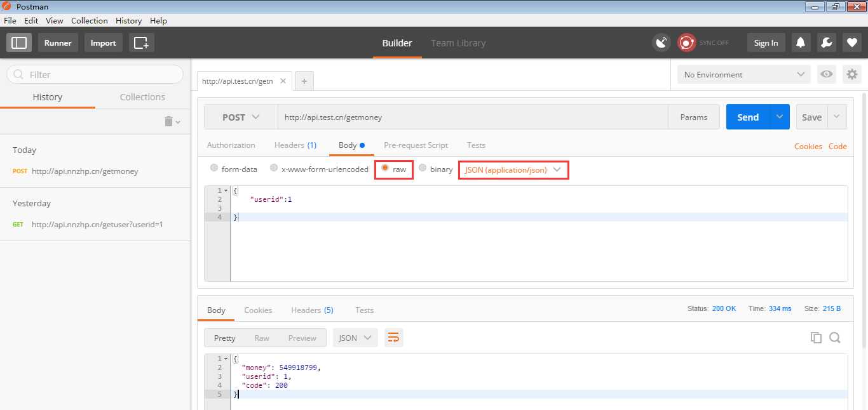Viewport: 868px width, 410px height.
Task: Open notifications bell icon
Action: click(801, 43)
